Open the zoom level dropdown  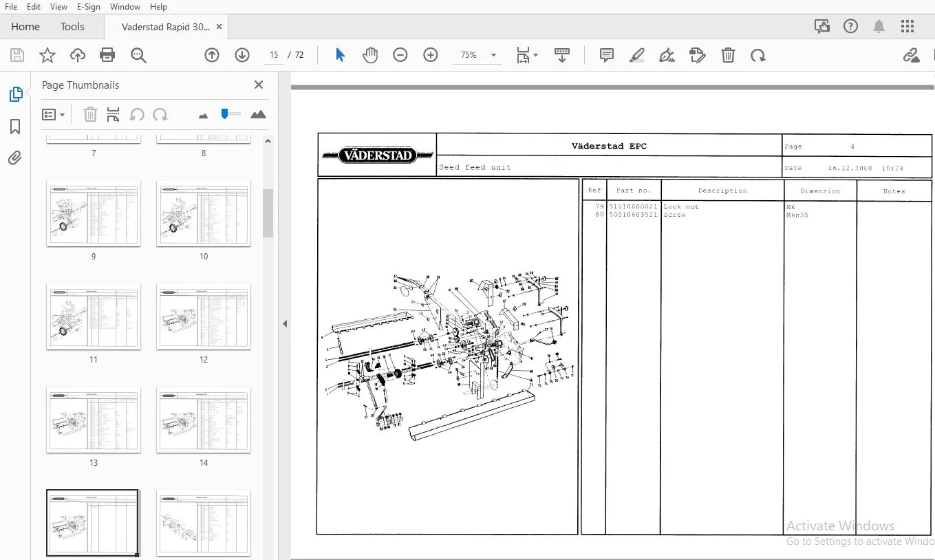[493, 55]
